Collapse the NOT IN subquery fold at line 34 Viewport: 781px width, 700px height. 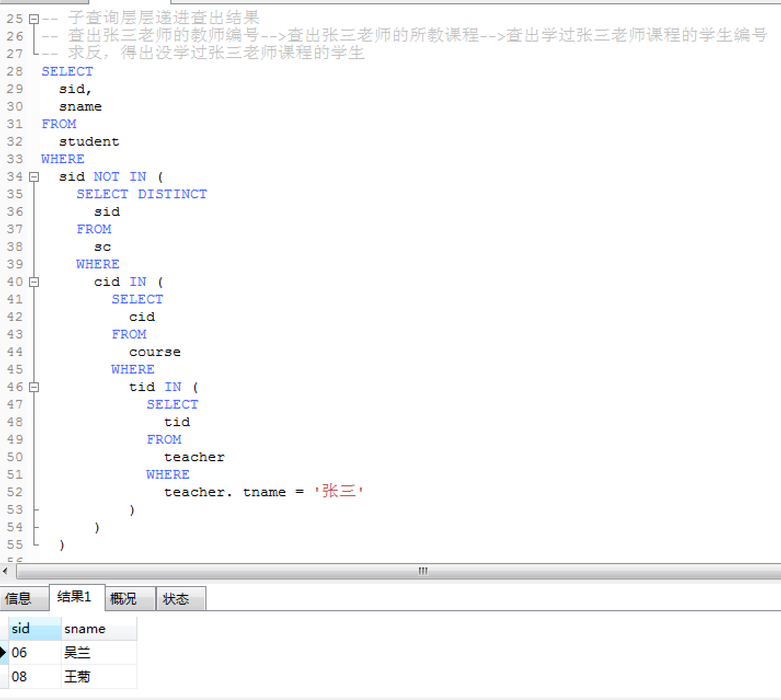(x=34, y=177)
